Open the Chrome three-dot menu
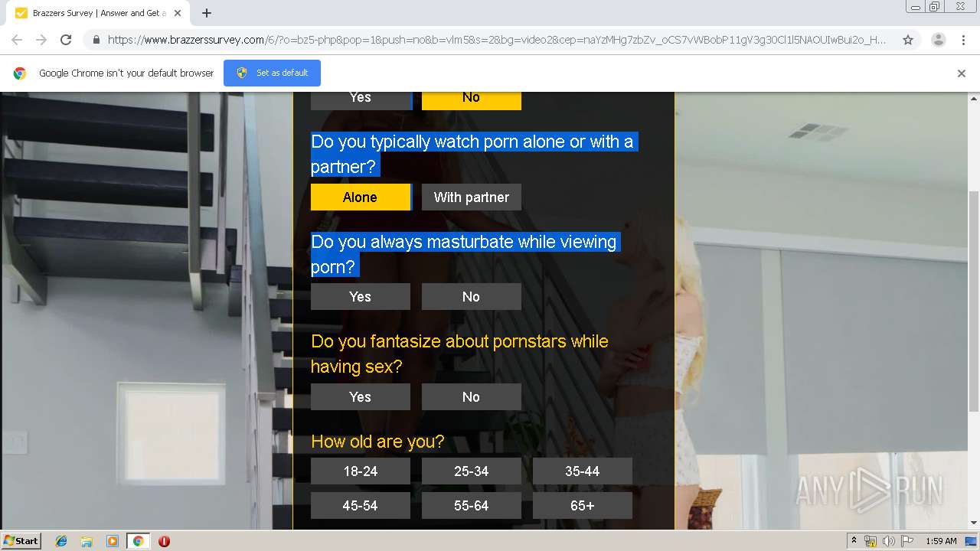 [x=963, y=40]
